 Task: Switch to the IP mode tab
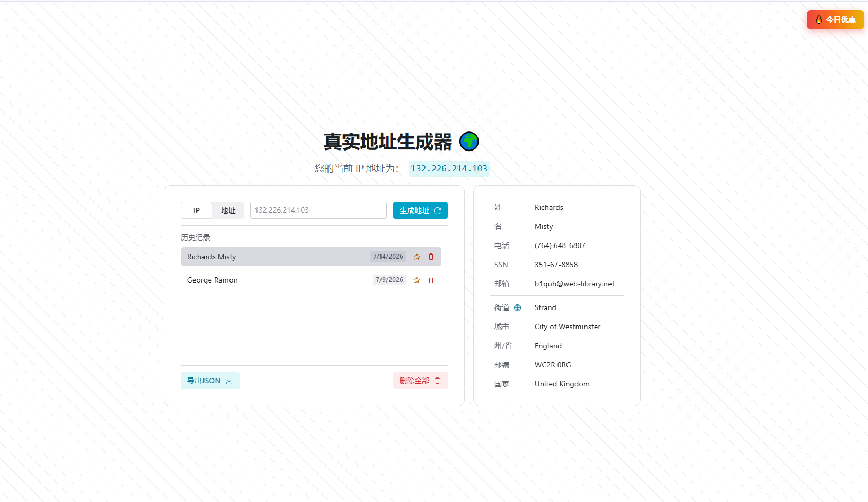197,210
